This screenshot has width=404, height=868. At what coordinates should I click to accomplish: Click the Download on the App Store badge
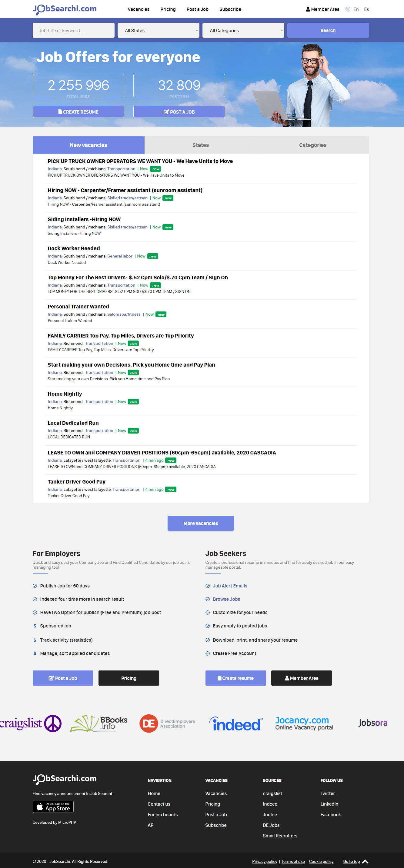click(x=53, y=807)
